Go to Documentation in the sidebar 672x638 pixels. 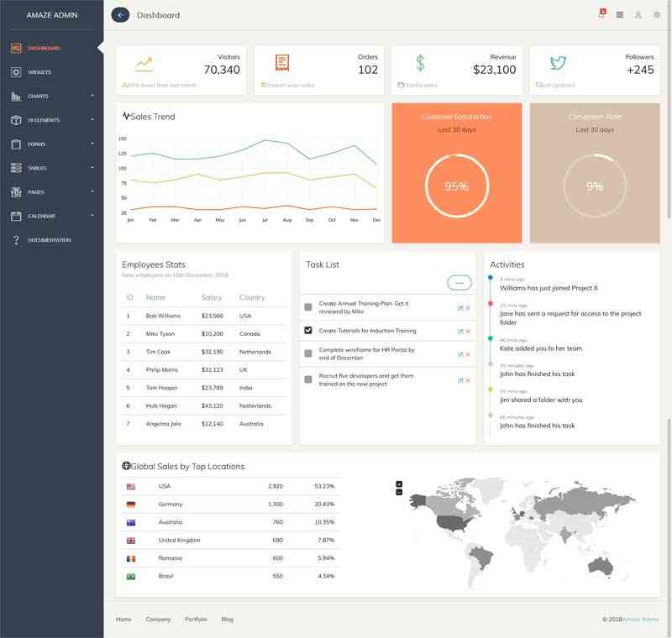click(x=49, y=240)
